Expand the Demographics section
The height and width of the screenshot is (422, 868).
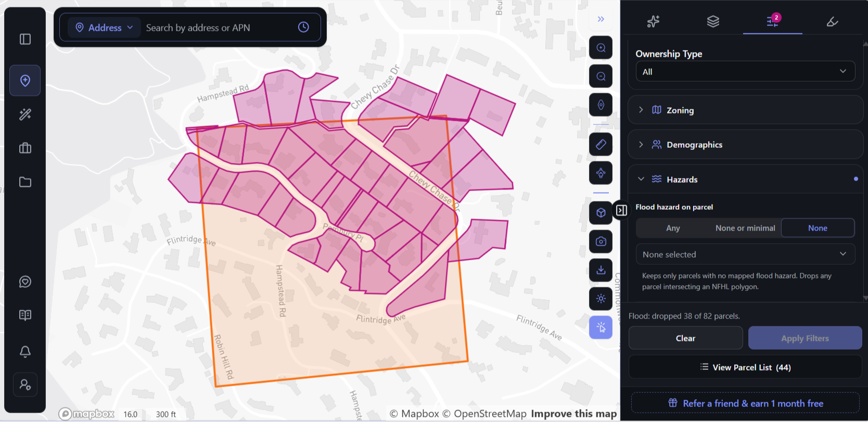pos(745,145)
